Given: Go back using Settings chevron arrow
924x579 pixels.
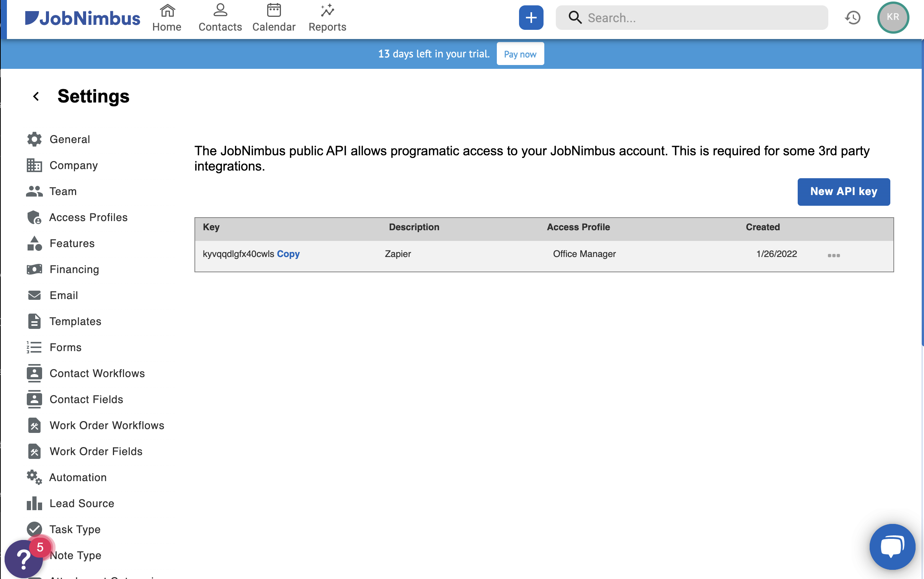Looking at the screenshot, I should coord(36,96).
